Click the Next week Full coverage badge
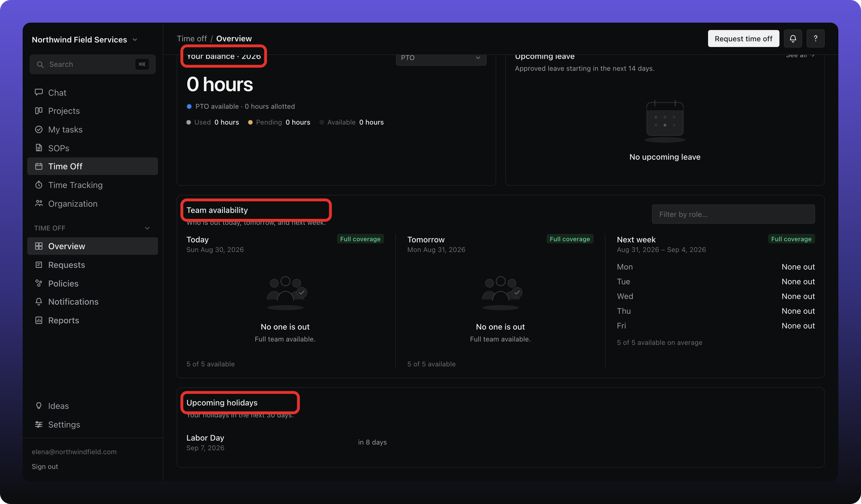 coord(791,239)
